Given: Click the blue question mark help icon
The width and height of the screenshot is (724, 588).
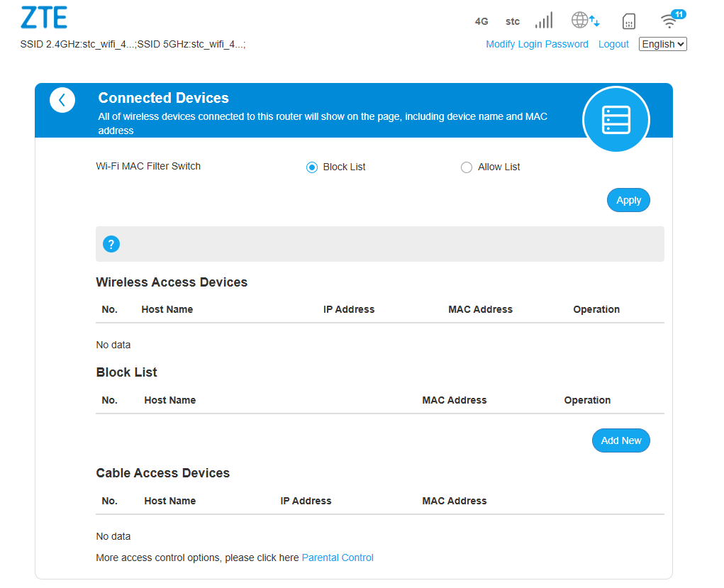Looking at the screenshot, I should click(x=111, y=244).
